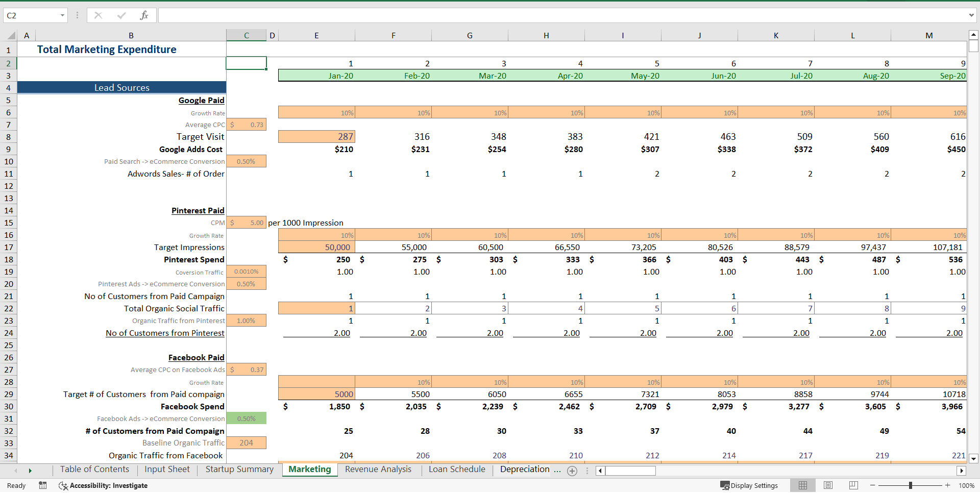Click the vertical scrollbar thumb
Viewport: 980px width, 493px height.
[973, 46]
